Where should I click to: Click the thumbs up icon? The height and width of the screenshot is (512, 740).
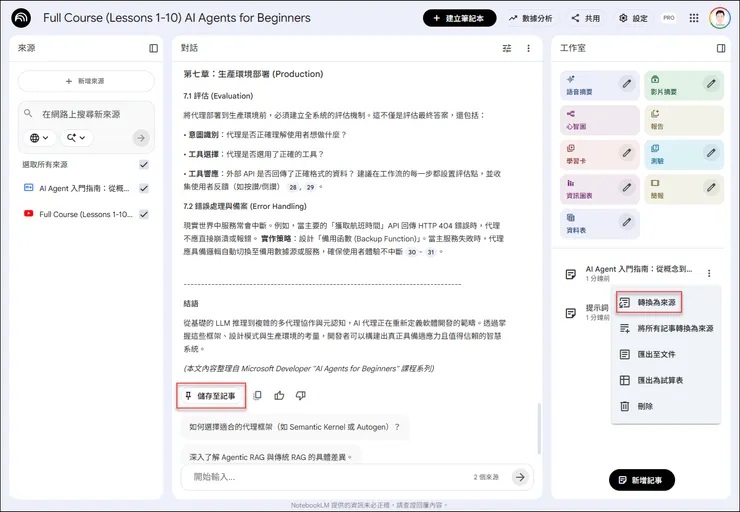pyautogui.click(x=279, y=395)
